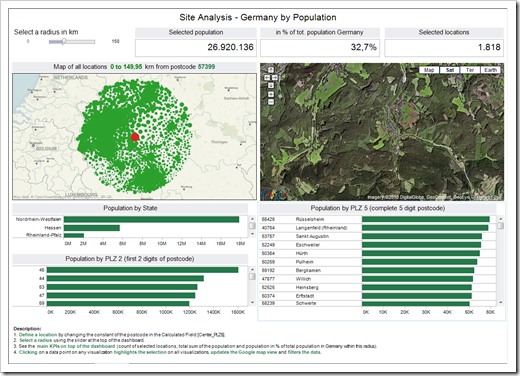This screenshot has height=376, width=520.
Task: Click the 'Select a radius' description text
Action: [x=36, y=340]
